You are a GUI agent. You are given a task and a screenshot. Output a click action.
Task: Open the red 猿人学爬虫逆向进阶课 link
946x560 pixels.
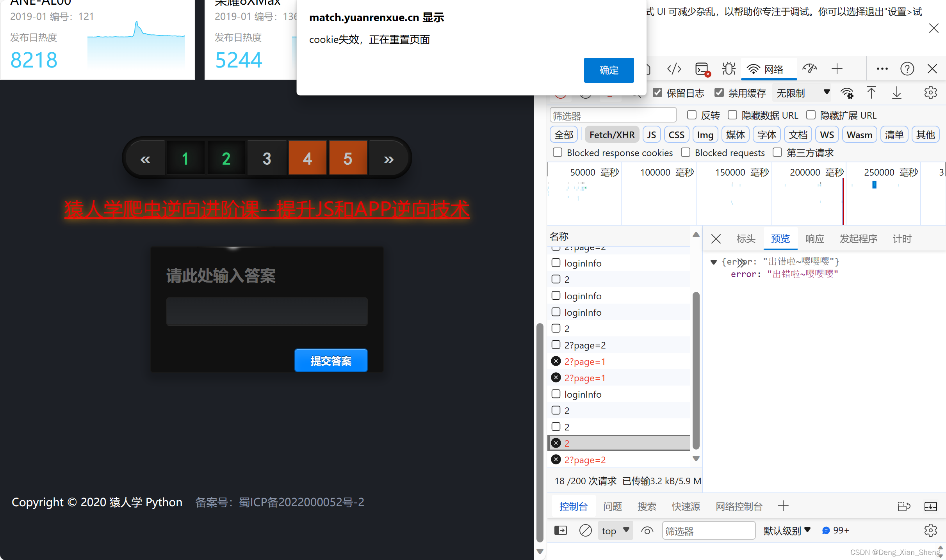pyautogui.click(x=267, y=210)
